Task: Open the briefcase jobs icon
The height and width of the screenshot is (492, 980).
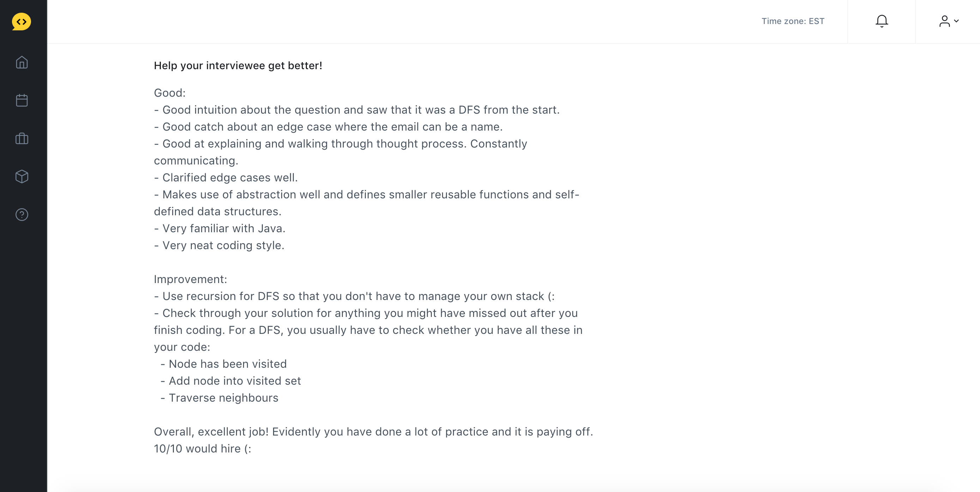Action: click(22, 138)
